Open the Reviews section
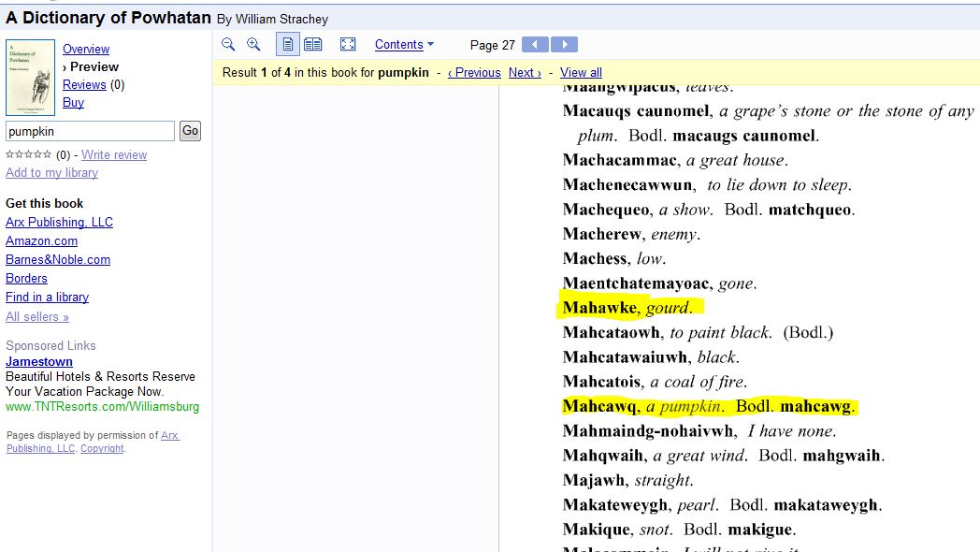This screenshot has width=980, height=552. [x=84, y=84]
